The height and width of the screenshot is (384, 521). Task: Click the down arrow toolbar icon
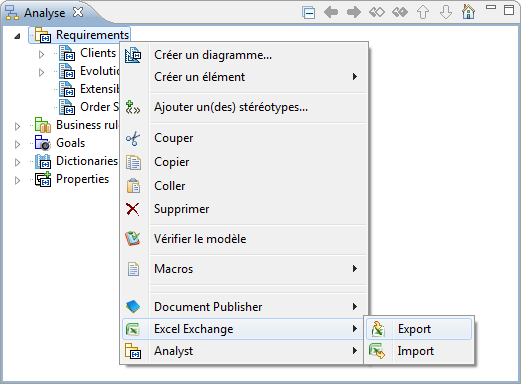(446, 13)
